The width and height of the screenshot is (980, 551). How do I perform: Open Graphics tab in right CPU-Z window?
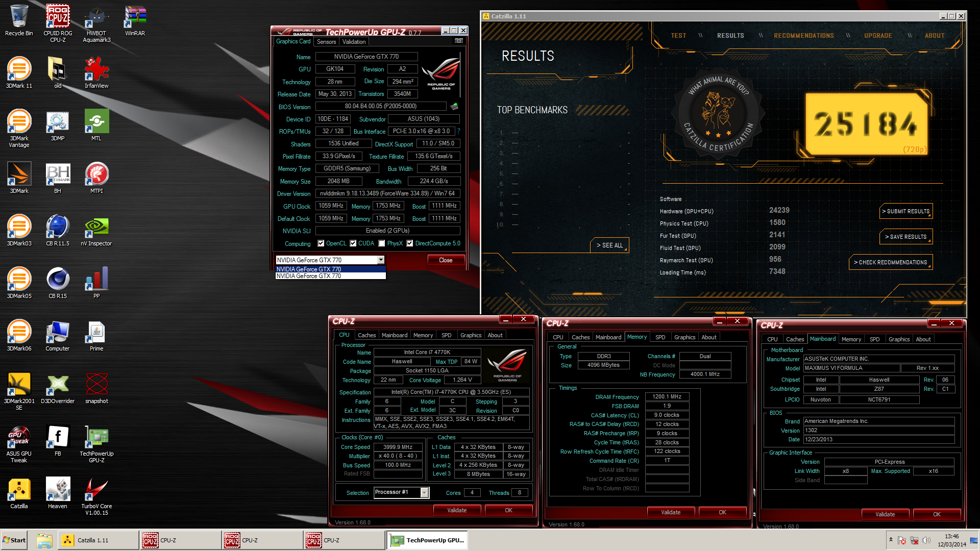[899, 339]
